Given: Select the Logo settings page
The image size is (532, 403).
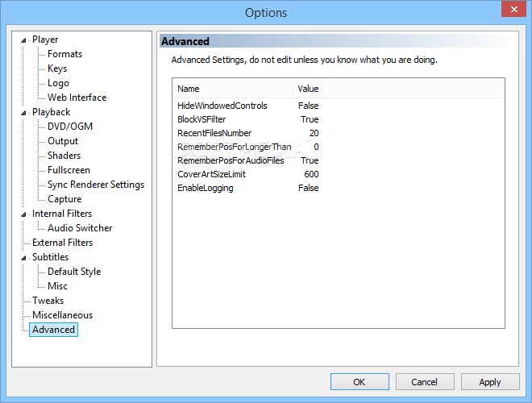Looking at the screenshot, I should [x=58, y=83].
